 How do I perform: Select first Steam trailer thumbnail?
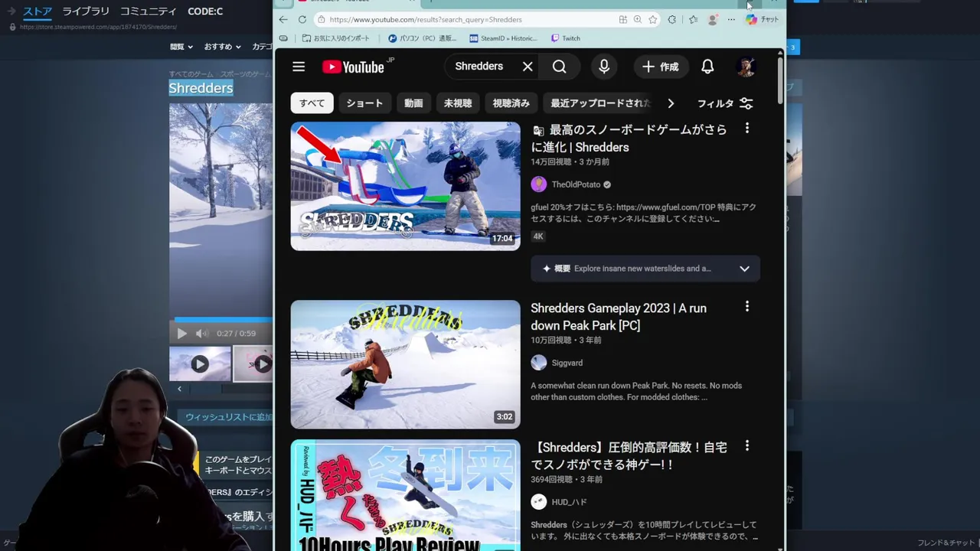coord(200,364)
